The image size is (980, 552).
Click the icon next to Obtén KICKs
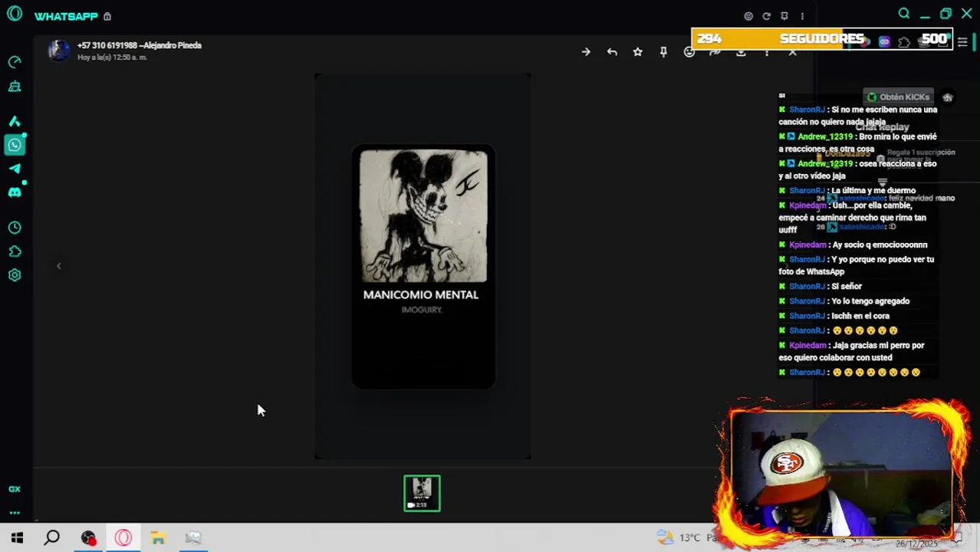pos(948,97)
